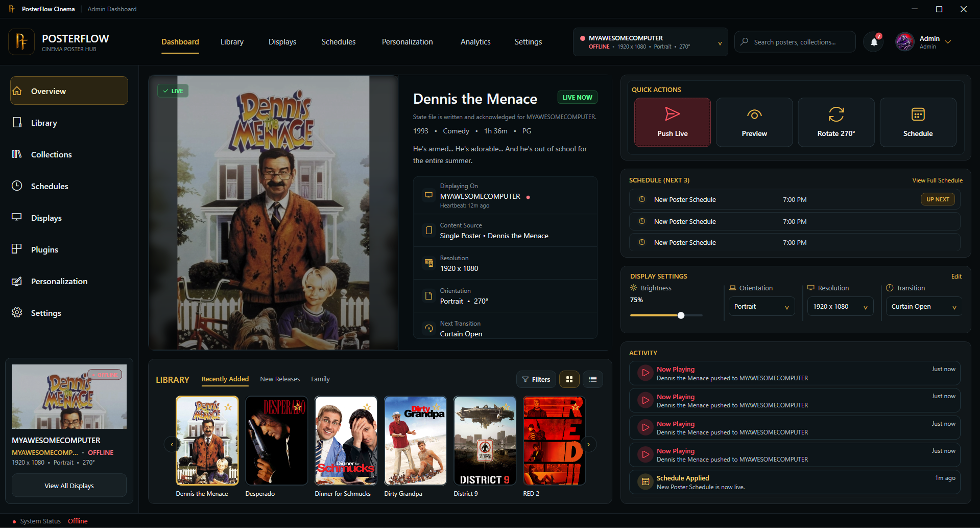Viewport: 980px width, 528px height.
Task: Click the Plugins icon in sidebar
Action: pos(17,249)
